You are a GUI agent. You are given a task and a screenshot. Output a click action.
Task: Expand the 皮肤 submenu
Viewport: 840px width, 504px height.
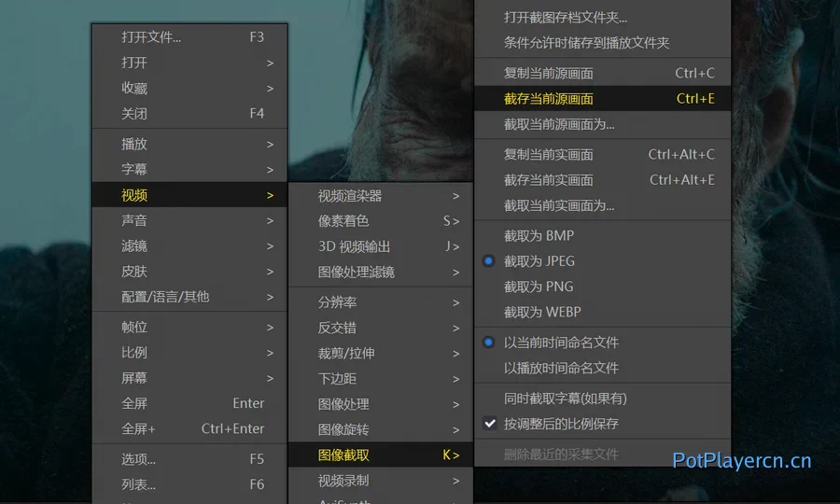pyautogui.click(x=189, y=272)
